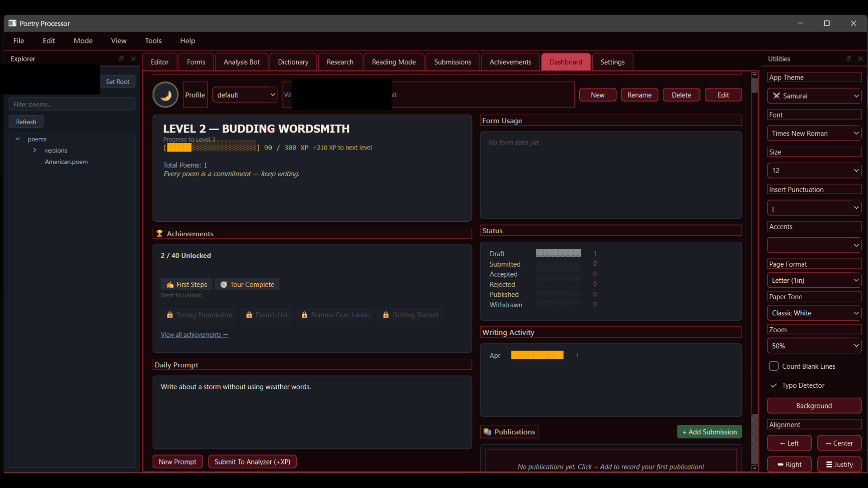The image size is (868, 488).
Task: Float the Explorer panel with its undock icon
Action: (121, 59)
